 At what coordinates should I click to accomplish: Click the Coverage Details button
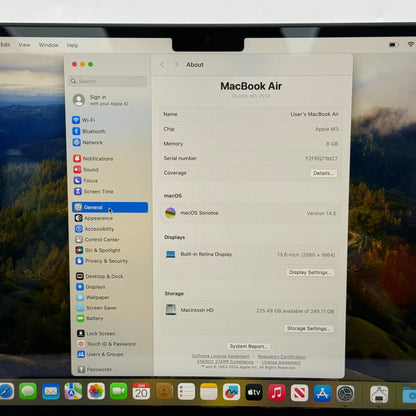323,173
